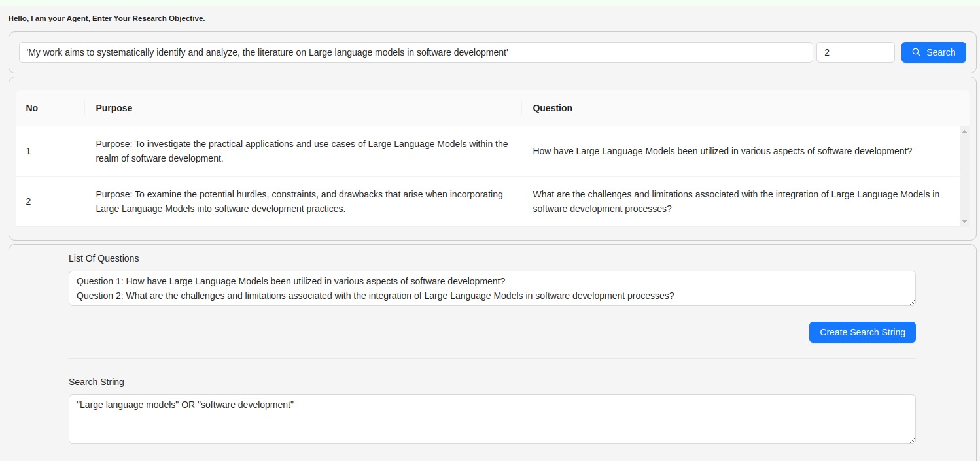The width and height of the screenshot is (980, 461).
Task: Click the Purpose column header
Action: [x=114, y=108]
